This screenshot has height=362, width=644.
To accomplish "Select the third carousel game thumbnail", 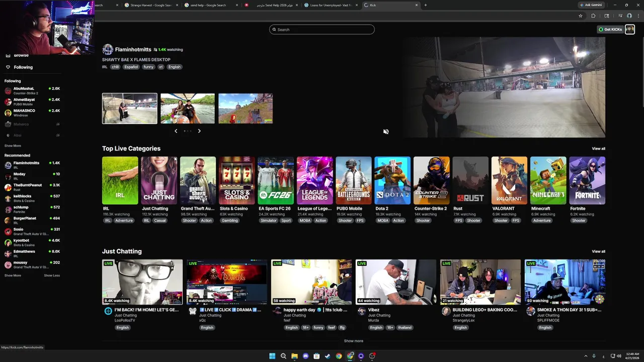I will pos(246,109).
